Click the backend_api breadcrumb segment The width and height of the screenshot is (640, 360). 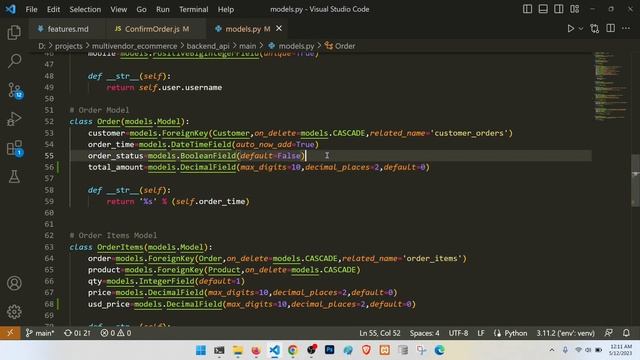click(208, 46)
